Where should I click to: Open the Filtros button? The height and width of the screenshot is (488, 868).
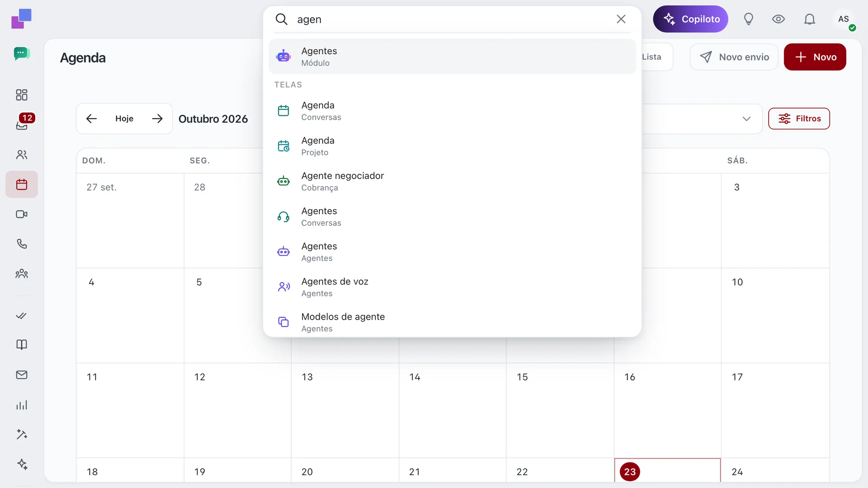click(799, 118)
